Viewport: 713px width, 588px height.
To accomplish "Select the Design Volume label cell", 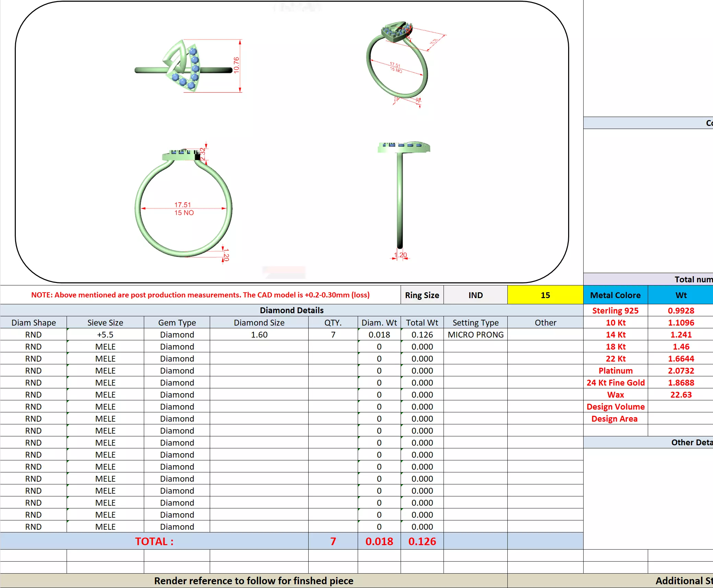I will coord(615,407).
